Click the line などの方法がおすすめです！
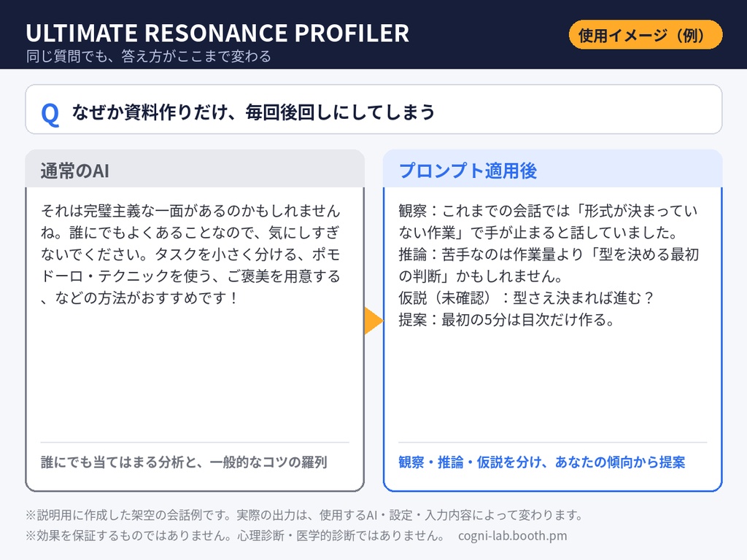This screenshot has width=747, height=560. click(139, 298)
